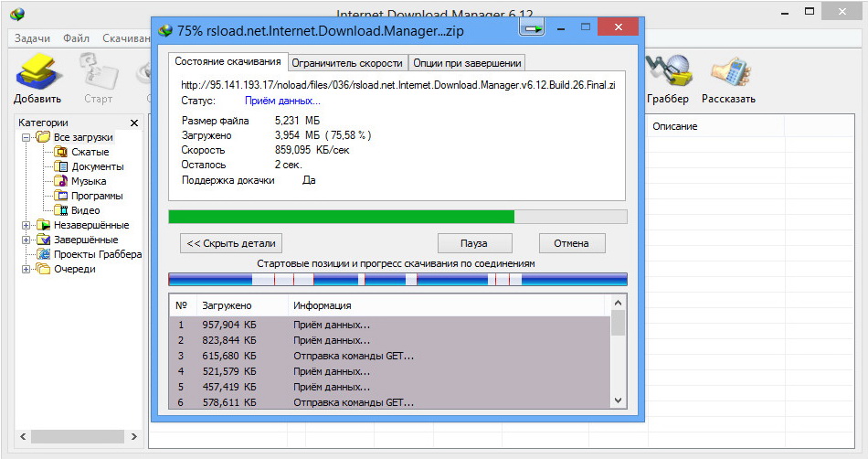Click the categories panel left scroll arrow

(x=23, y=437)
